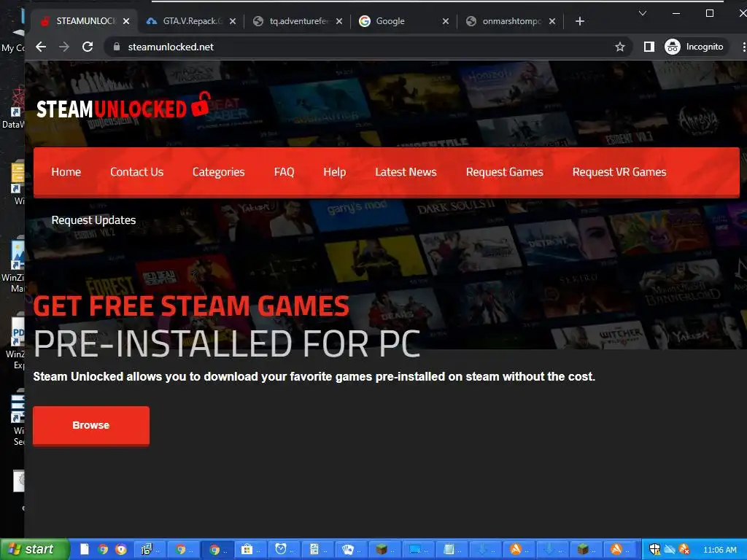Click the lock icon in address bar
Viewport: 747px width, 560px height.
(116, 47)
